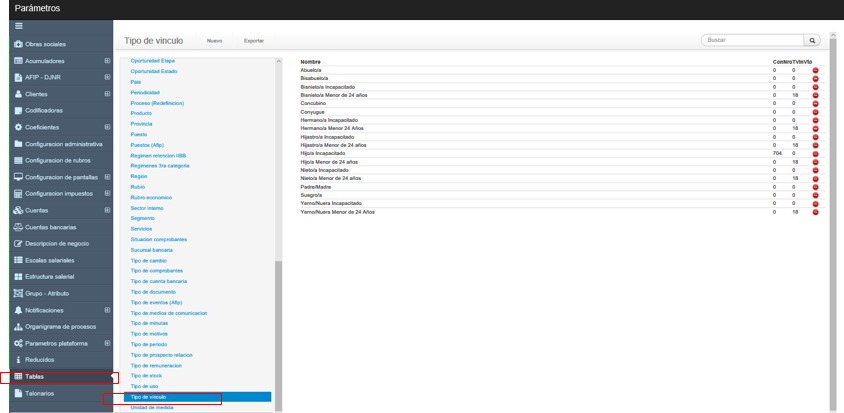The width and height of the screenshot is (844, 413).
Task: Expand the AFIP - DJNR plus toggle
Action: coord(107,77)
